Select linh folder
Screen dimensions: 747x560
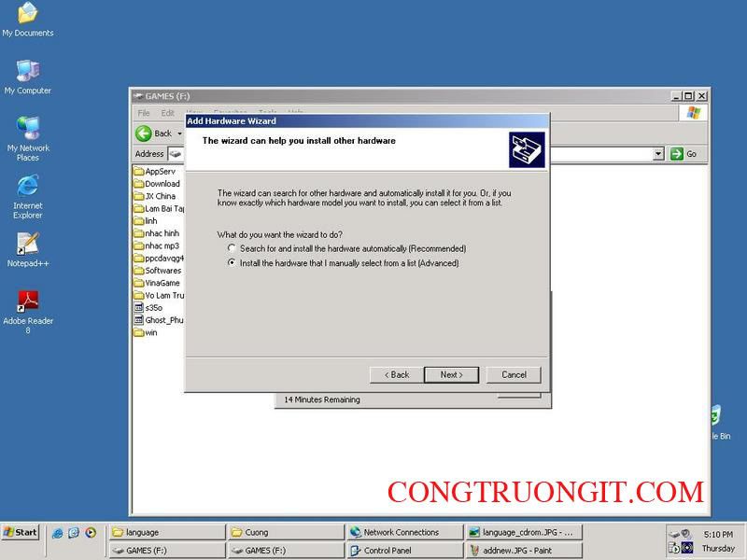(146, 221)
